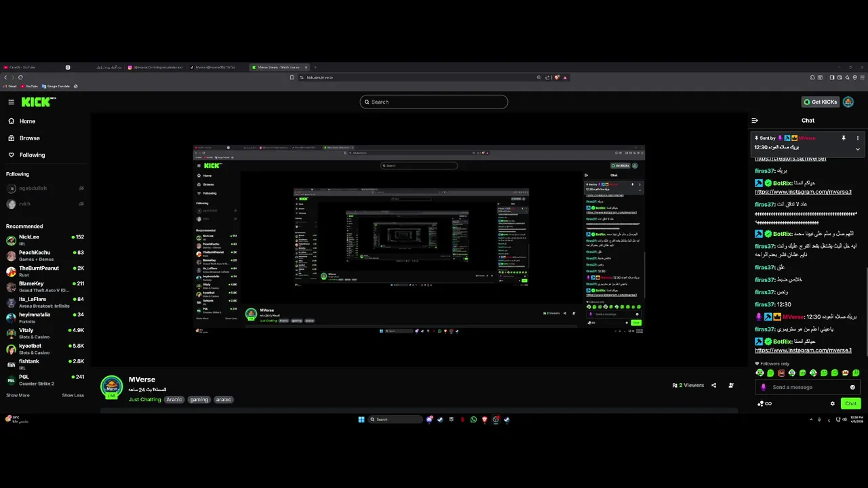Open PeachKachu recommended channel
Screen dimensions: 868x488
pyautogui.click(x=45, y=256)
